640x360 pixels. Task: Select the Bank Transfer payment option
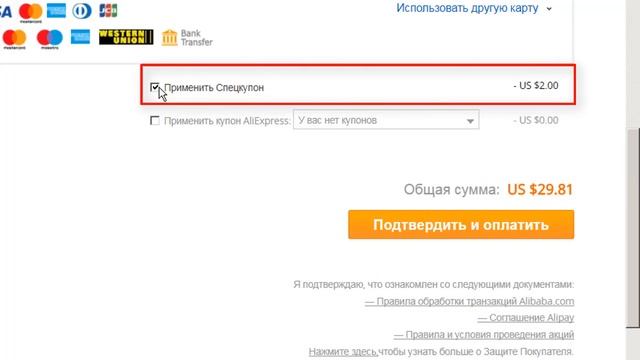[x=187, y=38]
